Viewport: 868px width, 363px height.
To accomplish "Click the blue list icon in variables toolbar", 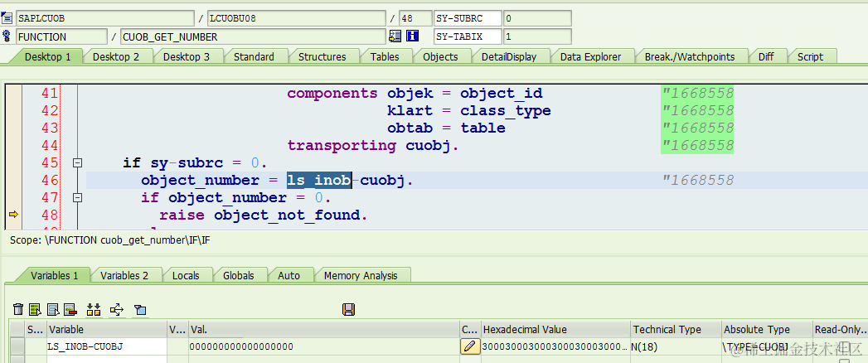I will click(x=53, y=309).
